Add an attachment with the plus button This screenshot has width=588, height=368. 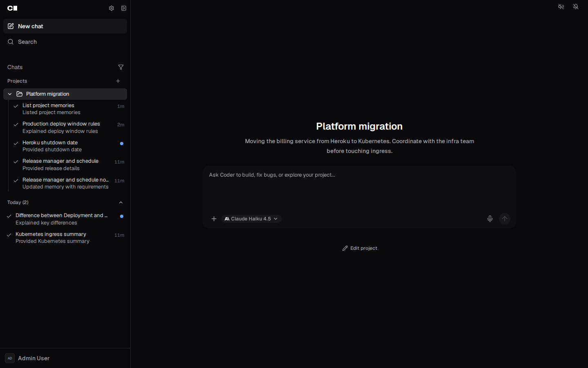click(214, 219)
